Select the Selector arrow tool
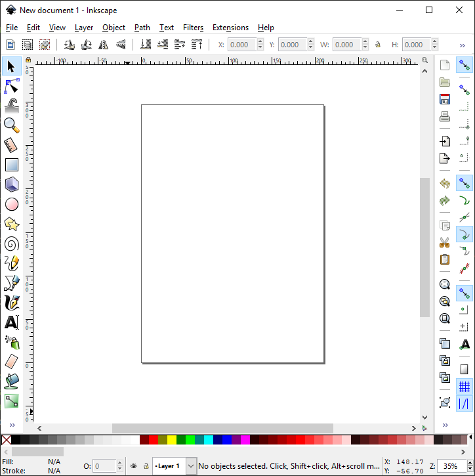475x476 pixels. tap(11, 66)
